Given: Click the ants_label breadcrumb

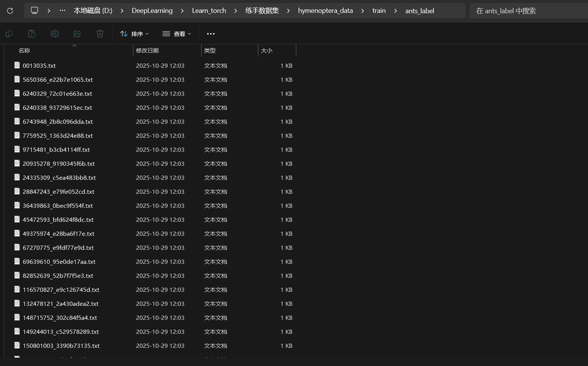Looking at the screenshot, I should click(x=420, y=11).
